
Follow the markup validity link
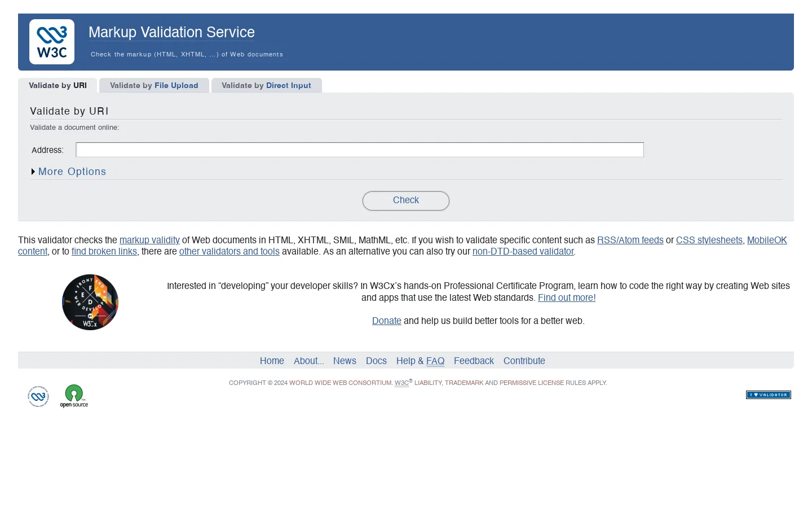pos(149,240)
